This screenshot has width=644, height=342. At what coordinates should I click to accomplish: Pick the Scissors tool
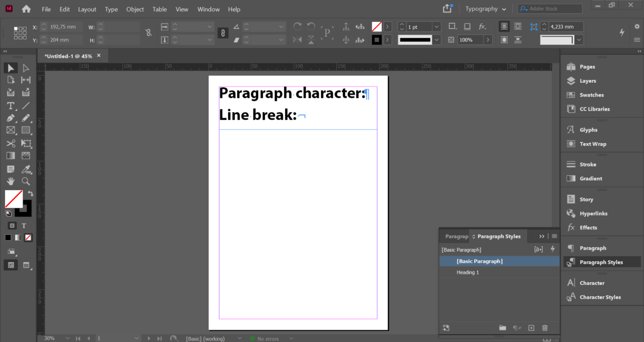point(10,143)
